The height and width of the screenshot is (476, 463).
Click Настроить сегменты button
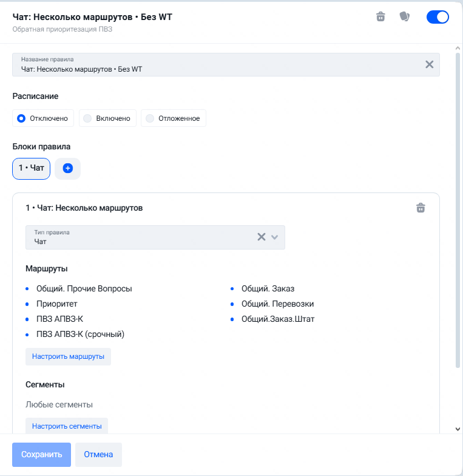click(x=67, y=426)
